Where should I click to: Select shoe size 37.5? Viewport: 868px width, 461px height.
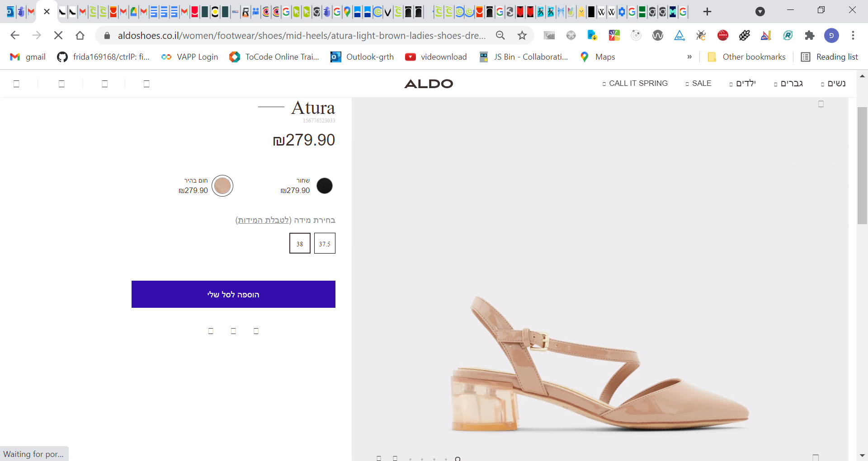(325, 244)
